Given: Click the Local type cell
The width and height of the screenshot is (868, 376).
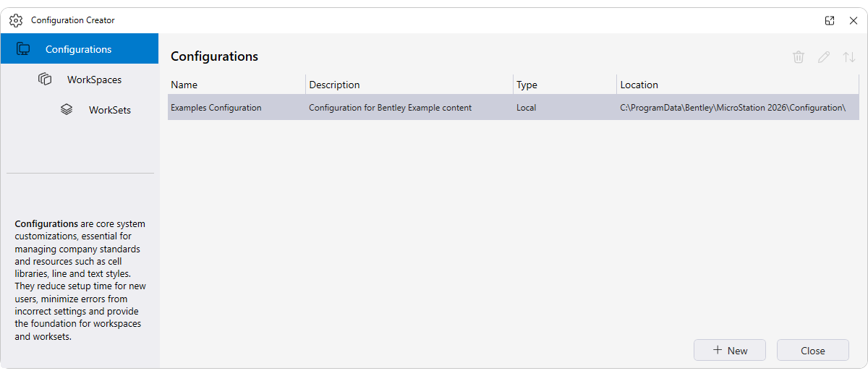Looking at the screenshot, I should click(526, 108).
